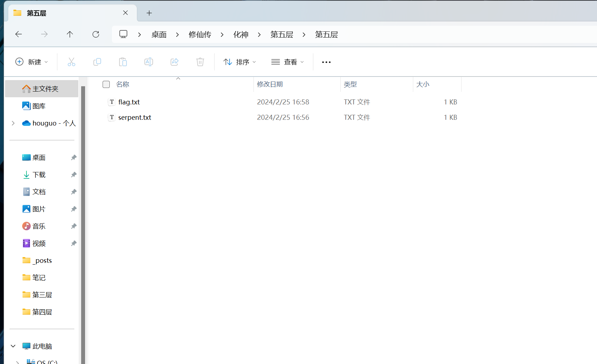Click the serpent.txt file icon
Image resolution: width=597 pixels, height=364 pixels.
point(112,117)
